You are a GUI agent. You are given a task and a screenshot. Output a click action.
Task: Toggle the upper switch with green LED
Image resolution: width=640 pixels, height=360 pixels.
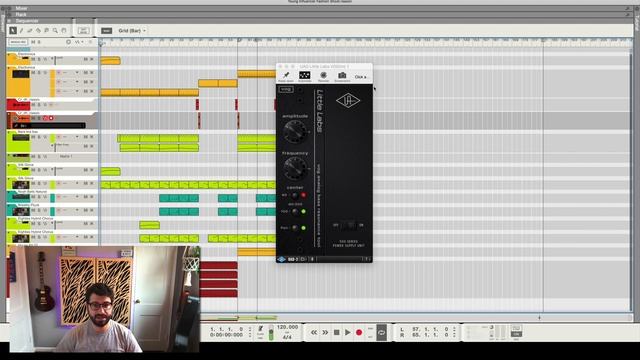coord(295,211)
